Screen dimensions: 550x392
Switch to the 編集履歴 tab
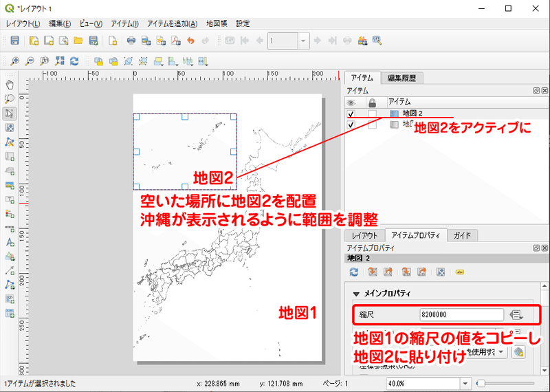402,78
